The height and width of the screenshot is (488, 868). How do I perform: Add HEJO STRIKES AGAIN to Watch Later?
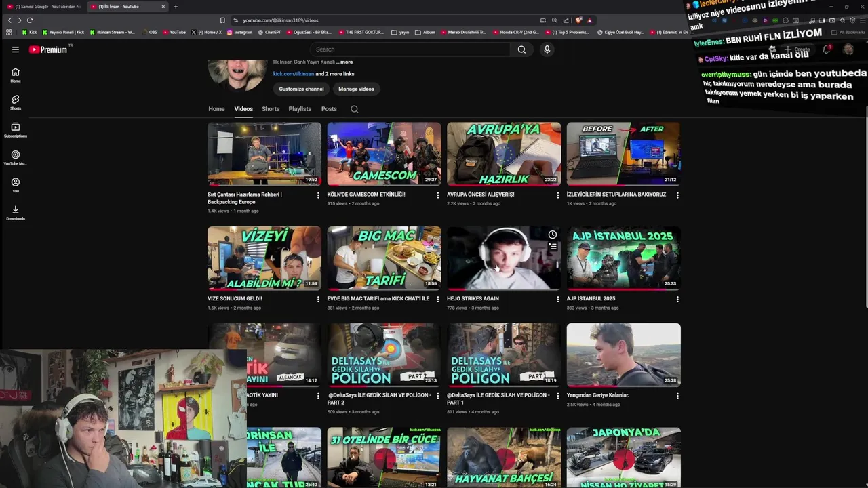(553, 235)
